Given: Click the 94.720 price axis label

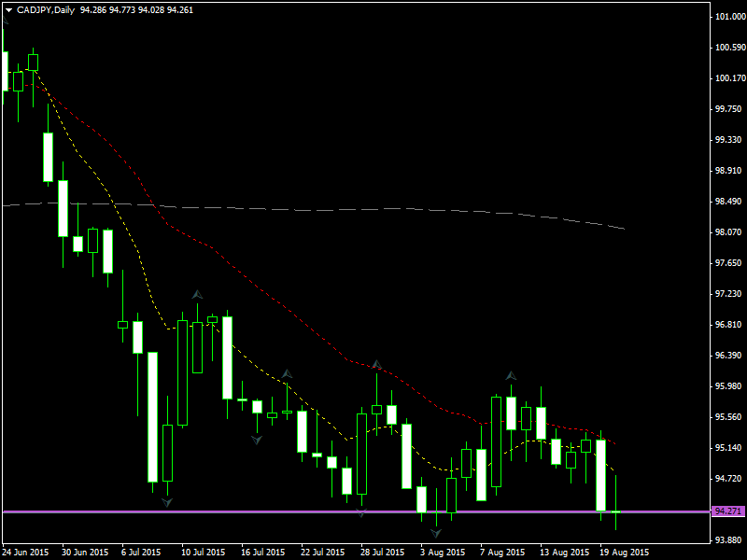Looking at the screenshot, I should [730, 479].
